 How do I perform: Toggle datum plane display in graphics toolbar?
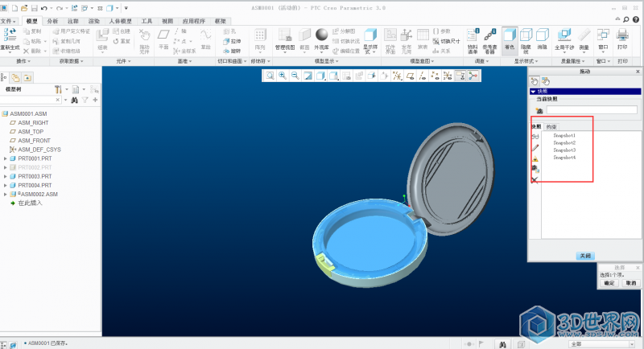tap(410, 76)
